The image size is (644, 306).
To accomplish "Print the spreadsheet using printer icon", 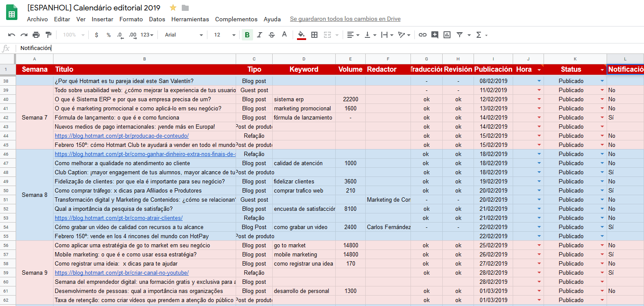I will pos(36,35).
